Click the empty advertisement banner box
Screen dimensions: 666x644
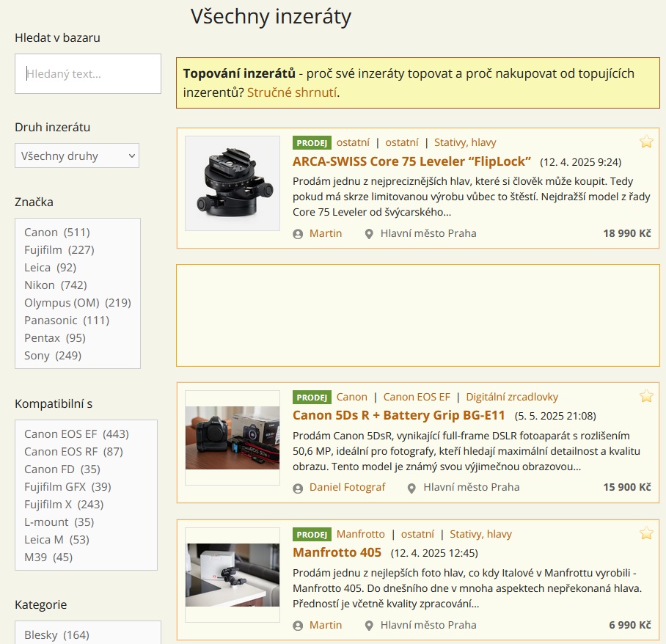coord(418,315)
